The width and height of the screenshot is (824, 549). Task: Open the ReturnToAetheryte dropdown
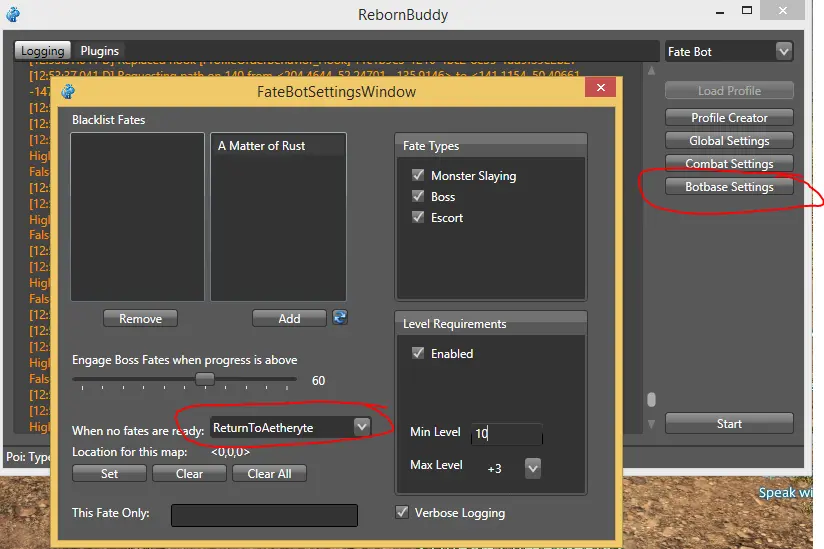click(x=362, y=427)
